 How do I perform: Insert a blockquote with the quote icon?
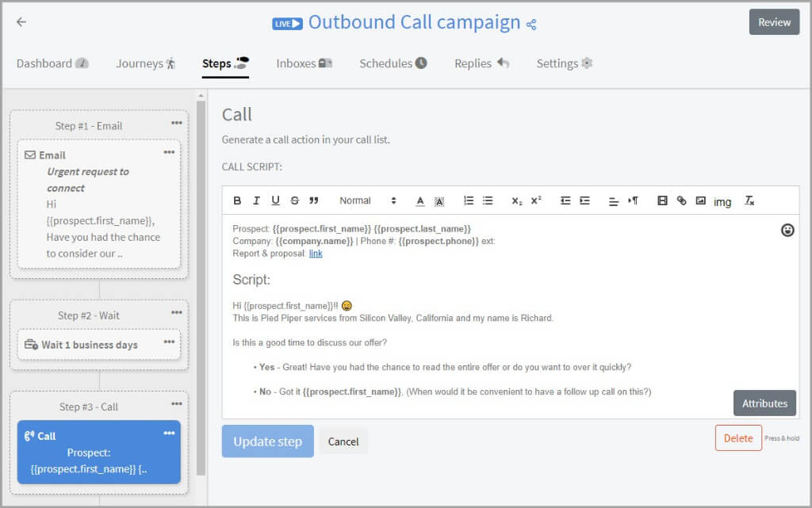[314, 201]
